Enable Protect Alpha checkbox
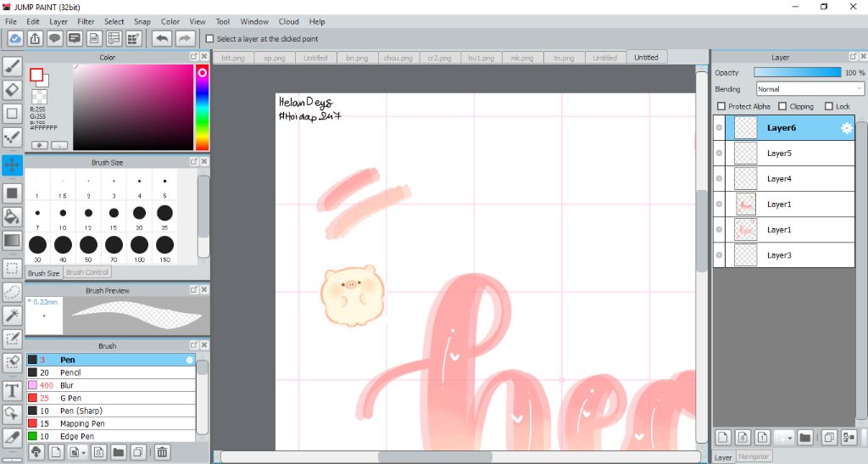 coord(721,106)
